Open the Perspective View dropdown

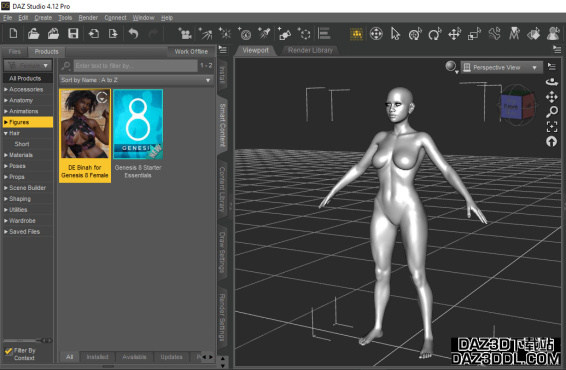502,68
